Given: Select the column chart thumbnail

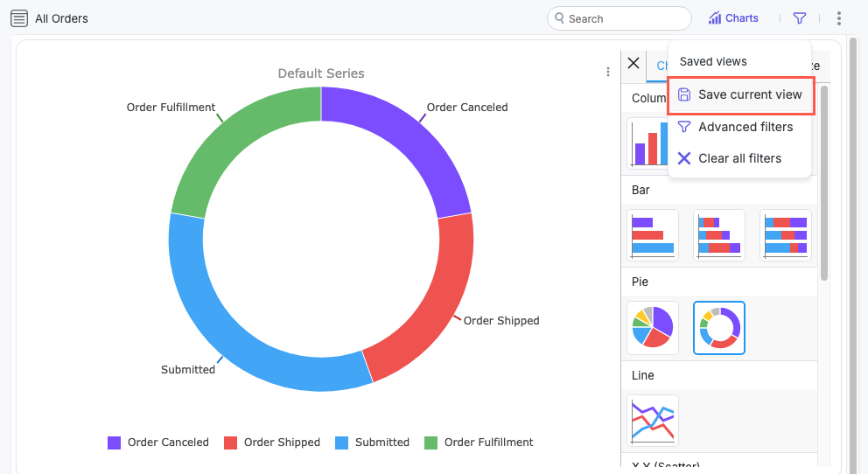Looking at the screenshot, I should pyautogui.click(x=648, y=143).
